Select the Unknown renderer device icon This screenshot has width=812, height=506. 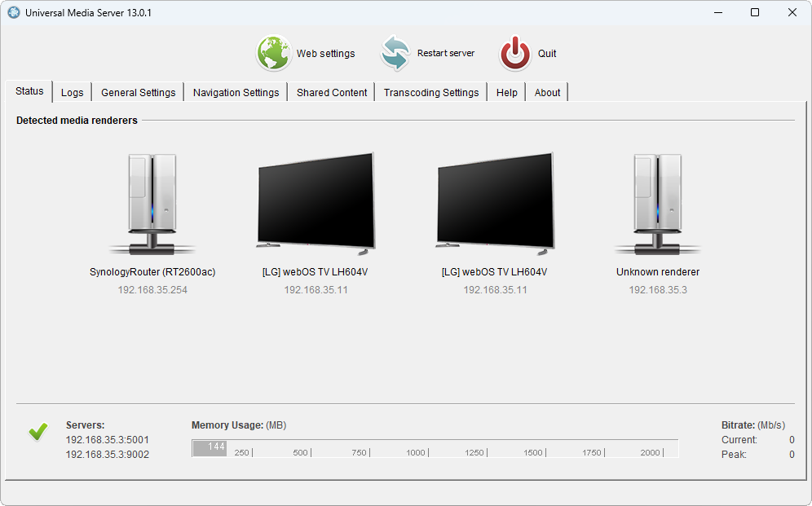[658, 204]
